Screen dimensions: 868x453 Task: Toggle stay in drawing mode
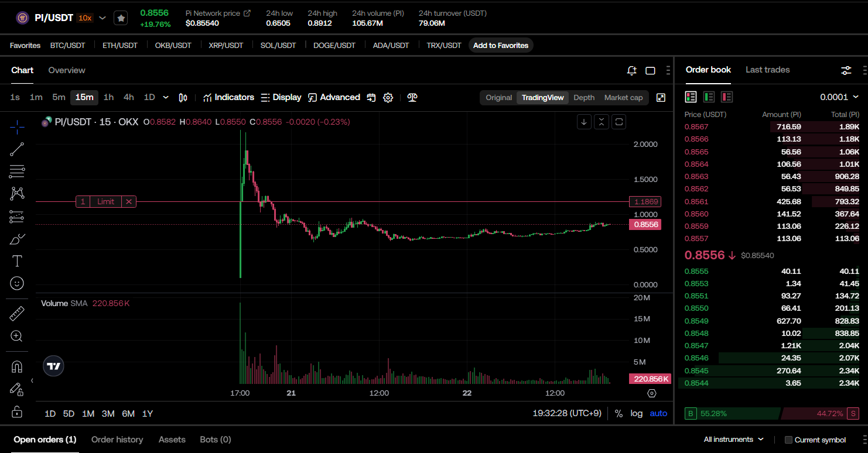coord(17,389)
